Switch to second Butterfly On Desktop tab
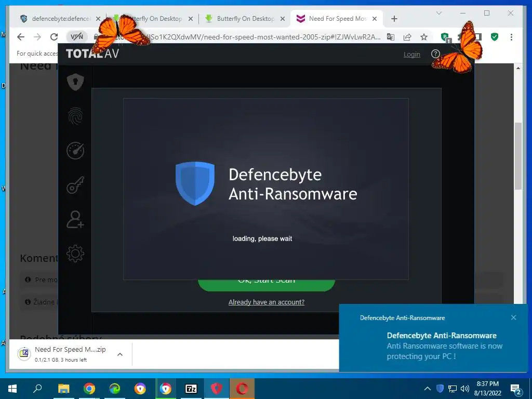Screen dimensions: 532x399 point(245,19)
